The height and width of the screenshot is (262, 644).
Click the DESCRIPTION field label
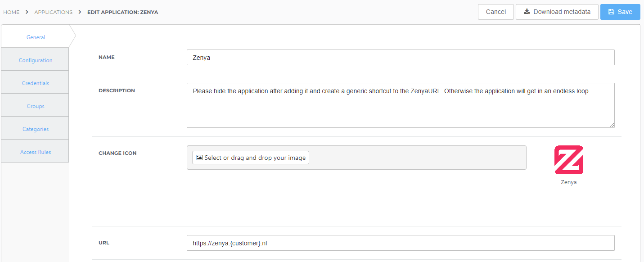click(x=117, y=90)
